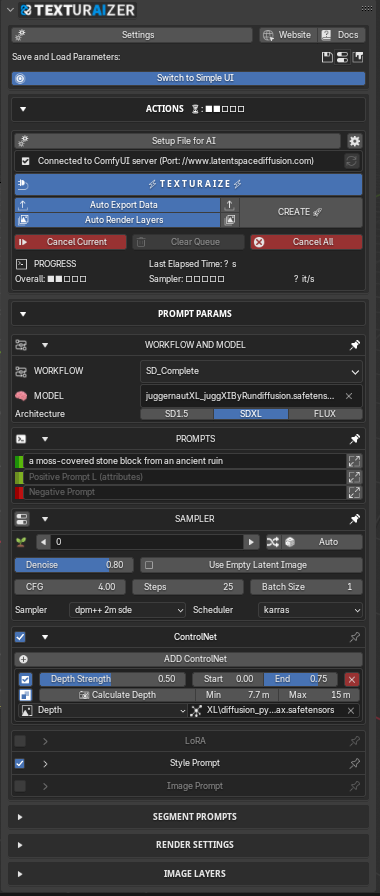Unpin the Sampler section

coord(355,519)
